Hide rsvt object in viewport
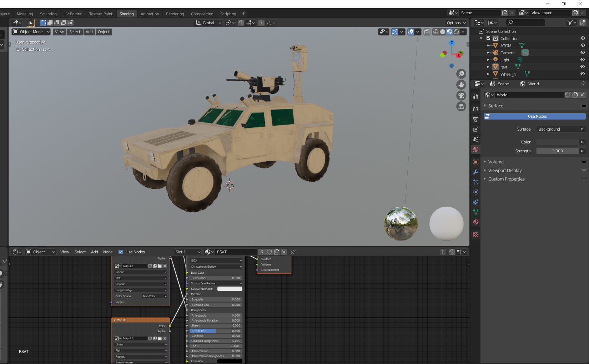The width and height of the screenshot is (589, 364). pos(583,67)
